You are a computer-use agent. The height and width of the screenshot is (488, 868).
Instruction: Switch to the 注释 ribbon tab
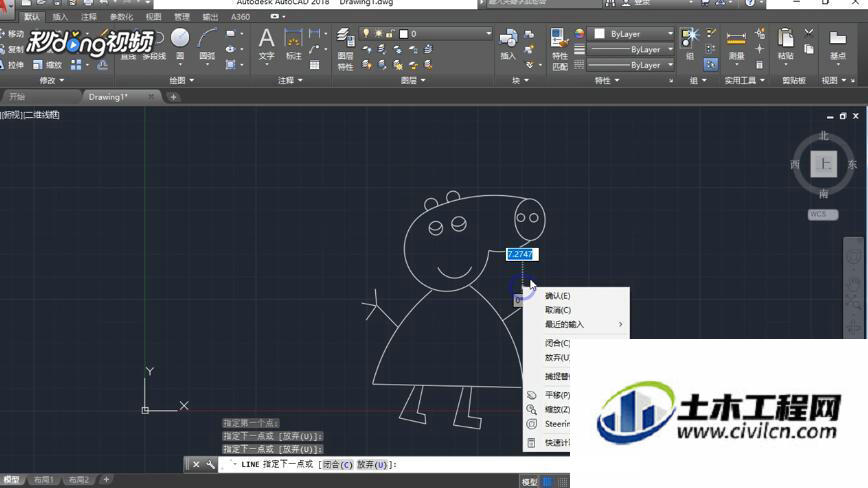[x=89, y=17]
